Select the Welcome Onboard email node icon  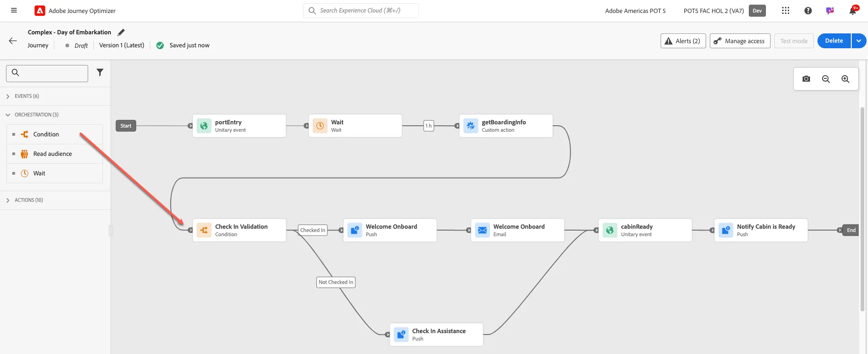click(482, 230)
